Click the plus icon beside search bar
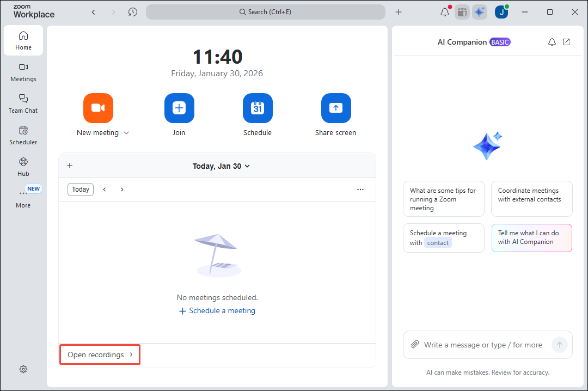Image resolution: width=588 pixels, height=391 pixels. [x=398, y=12]
